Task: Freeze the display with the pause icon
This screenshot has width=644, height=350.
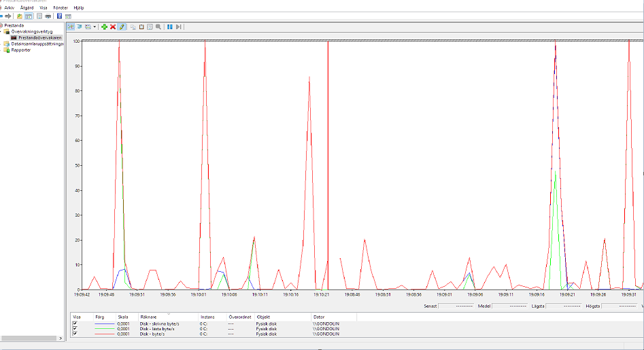Action: pos(169,27)
